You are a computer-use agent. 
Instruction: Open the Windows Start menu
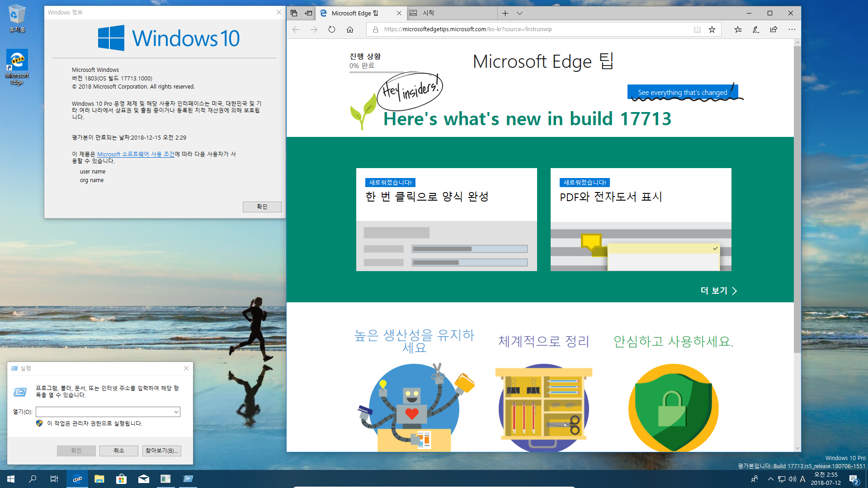tap(11, 479)
